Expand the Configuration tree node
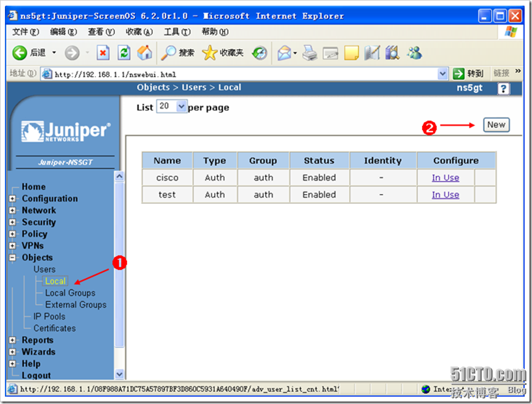 click(x=12, y=198)
